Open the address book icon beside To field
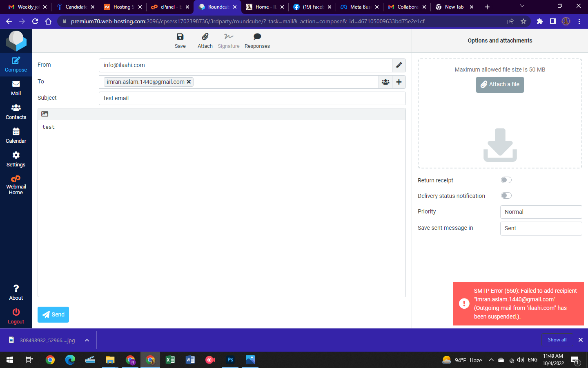 pos(385,82)
